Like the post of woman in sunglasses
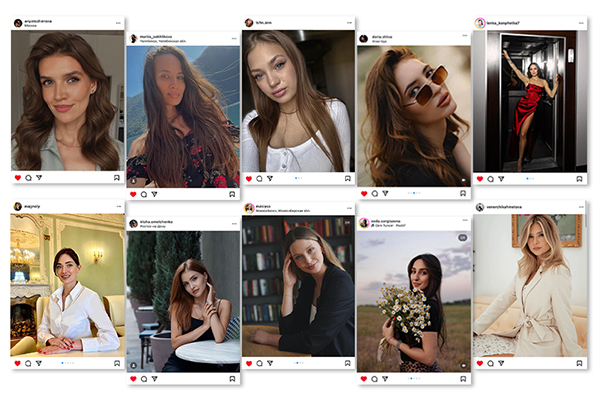600x400 pixels. click(x=364, y=194)
